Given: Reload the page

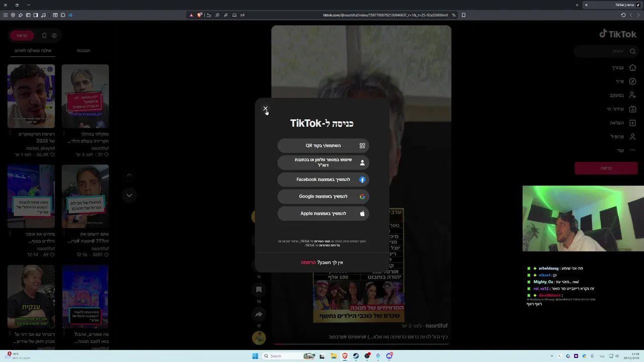Looking at the screenshot, I should click(623, 15).
